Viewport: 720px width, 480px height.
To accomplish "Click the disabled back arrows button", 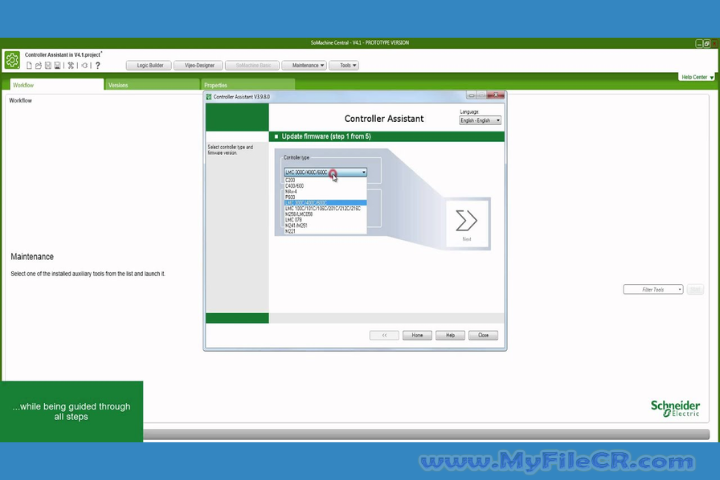I will tap(384, 335).
